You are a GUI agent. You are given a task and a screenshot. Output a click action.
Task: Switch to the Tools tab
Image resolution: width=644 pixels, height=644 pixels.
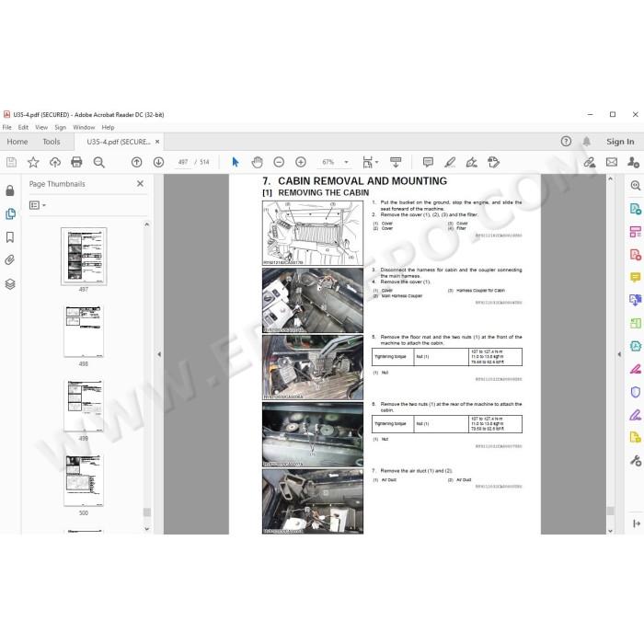[x=52, y=142]
